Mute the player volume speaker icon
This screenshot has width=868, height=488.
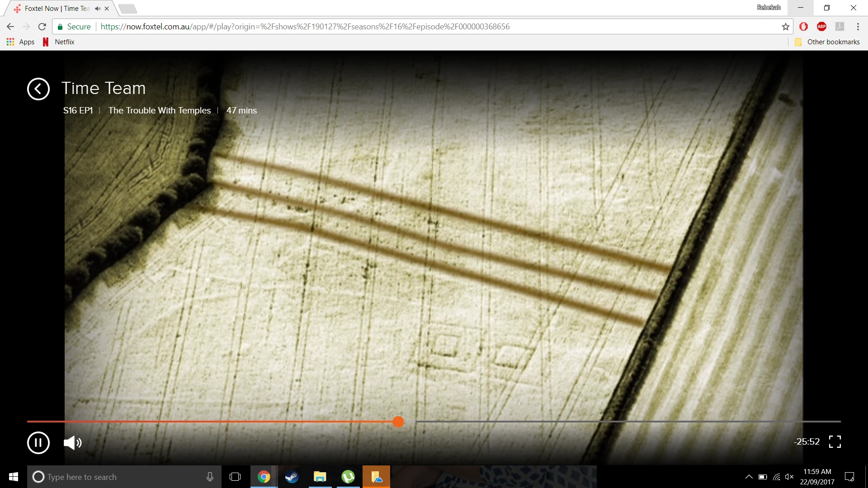pyautogui.click(x=72, y=443)
